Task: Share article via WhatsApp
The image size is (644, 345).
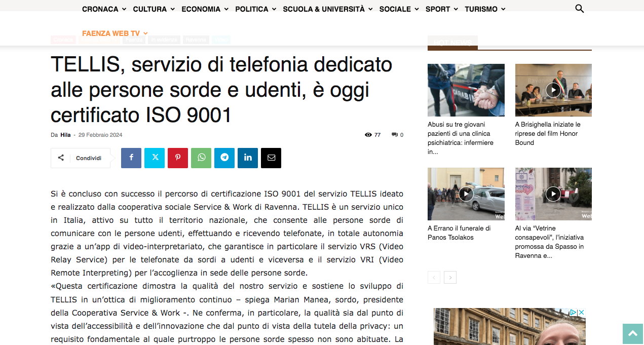Action: click(x=201, y=158)
